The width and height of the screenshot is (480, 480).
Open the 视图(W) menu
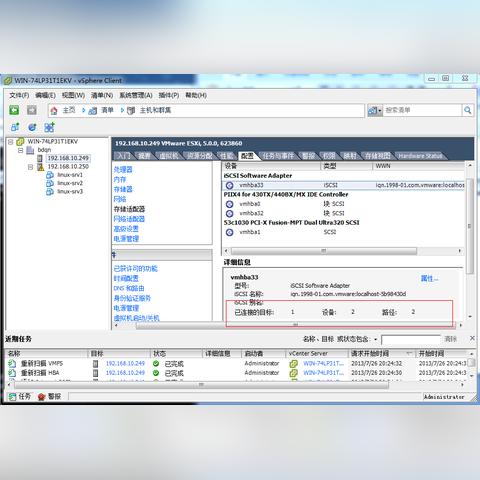[x=73, y=95]
